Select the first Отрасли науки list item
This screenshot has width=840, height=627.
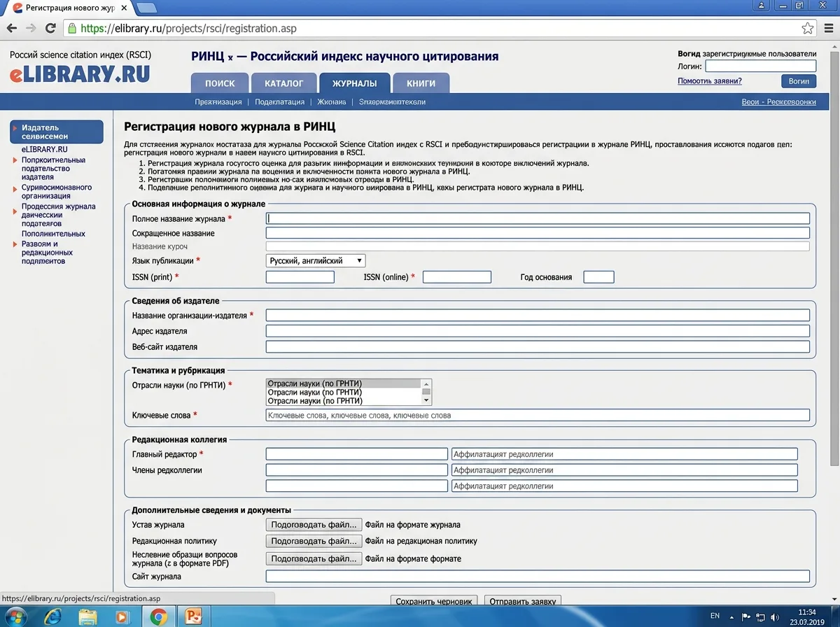(344, 383)
